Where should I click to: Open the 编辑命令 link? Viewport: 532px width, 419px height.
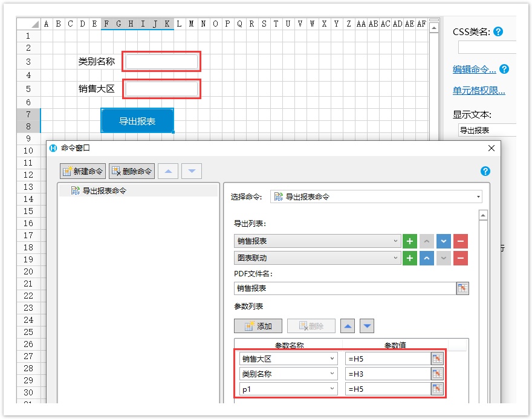[x=475, y=70]
